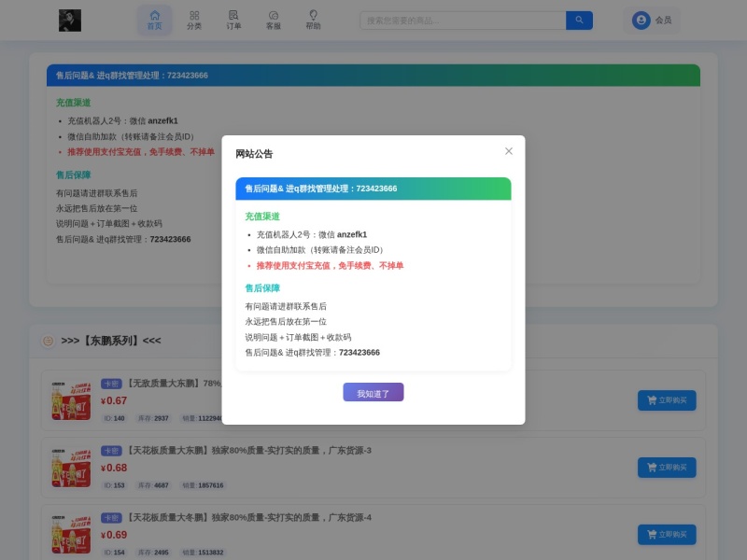Click background page banner 售后问题& 进q群找管理处理

[373, 76]
